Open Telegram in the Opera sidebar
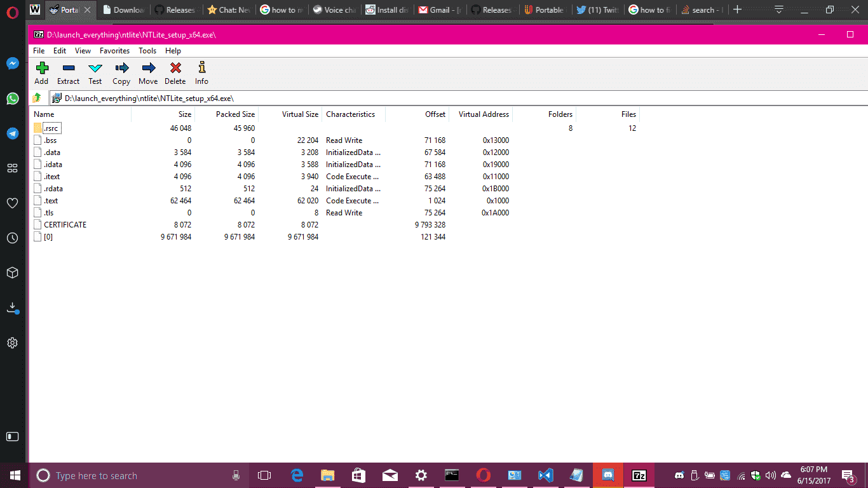Image resolution: width=868 pixels, height=488 pixels. click(12, 133)
